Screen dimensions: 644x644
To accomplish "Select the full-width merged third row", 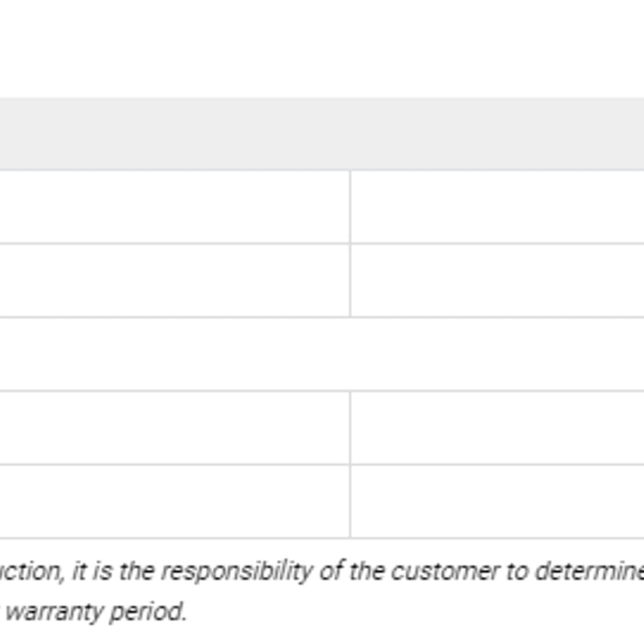I will 322,354.
